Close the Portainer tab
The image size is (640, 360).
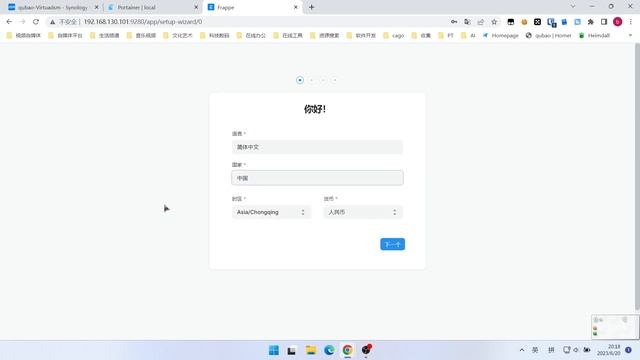click(196, 7)
